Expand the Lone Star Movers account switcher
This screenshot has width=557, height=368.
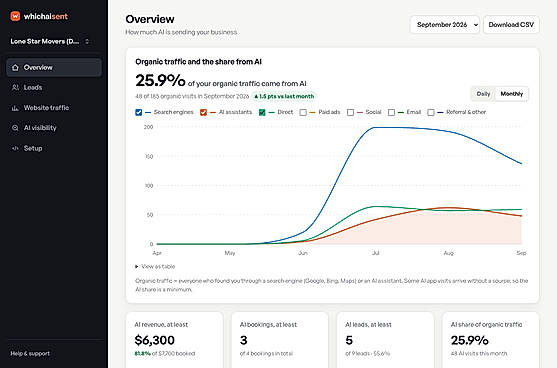[x=50, y=42]
